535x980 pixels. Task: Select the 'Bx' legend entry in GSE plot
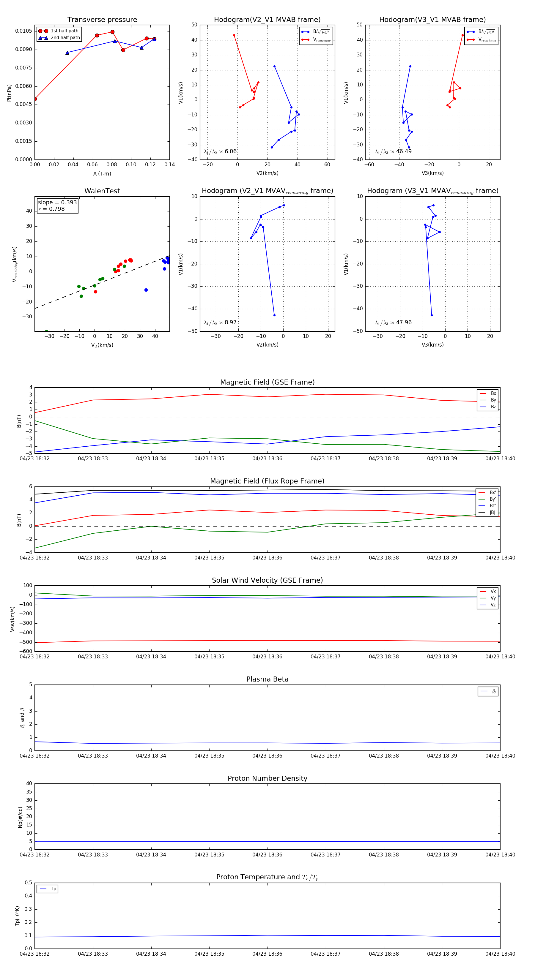[x=488, y=393]
